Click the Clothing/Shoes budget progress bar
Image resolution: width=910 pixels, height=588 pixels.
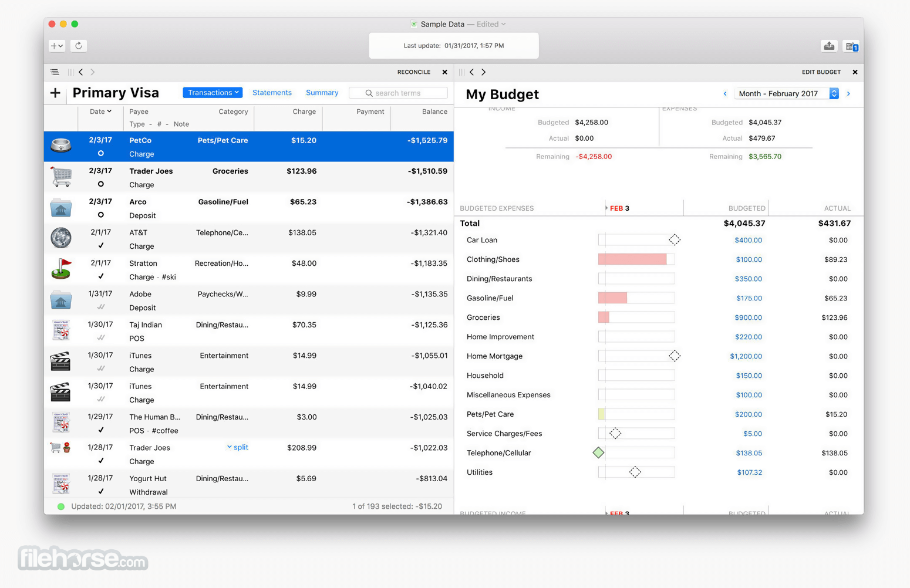coord(636,259)
